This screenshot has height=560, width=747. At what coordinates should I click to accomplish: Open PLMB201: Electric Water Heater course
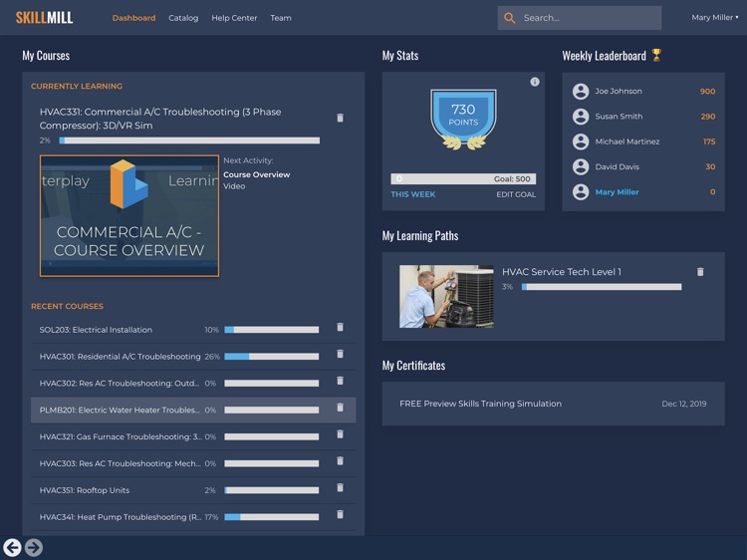(120, 410)
